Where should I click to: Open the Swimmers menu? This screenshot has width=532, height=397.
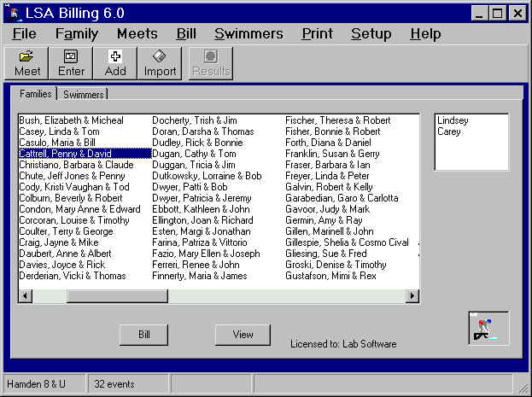tap(248, 34)
